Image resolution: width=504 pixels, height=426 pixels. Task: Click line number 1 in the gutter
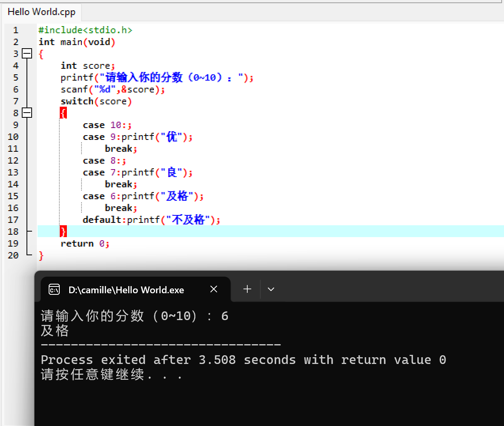point(16,30)
